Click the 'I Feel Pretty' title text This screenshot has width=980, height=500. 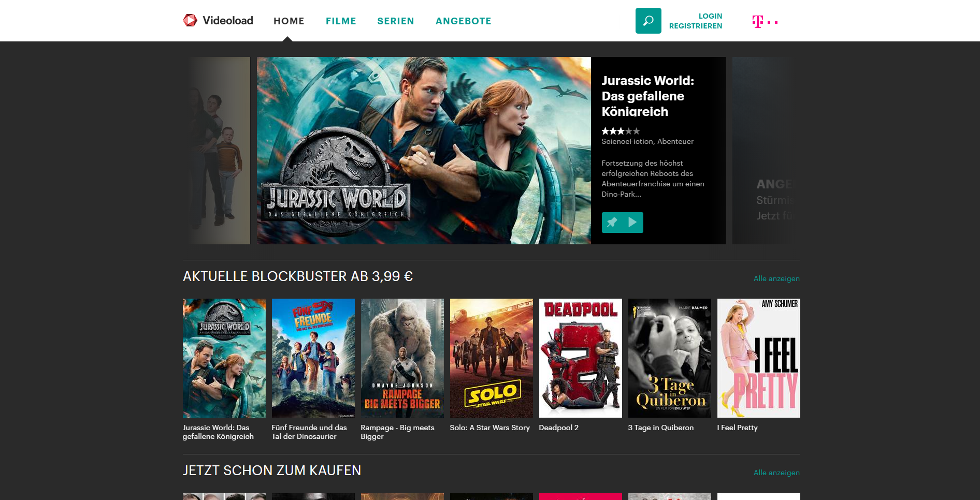point(738,428)
